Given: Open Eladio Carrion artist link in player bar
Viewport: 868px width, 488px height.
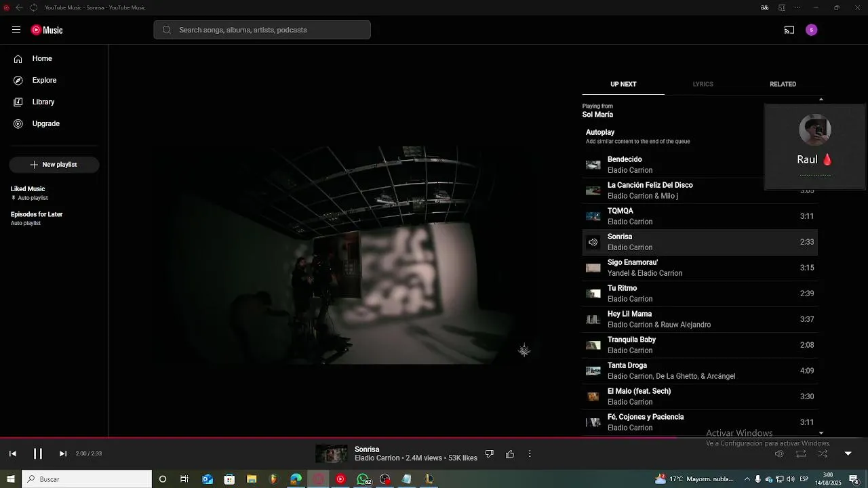Looking at the screenshot, I should pos(377,458).
